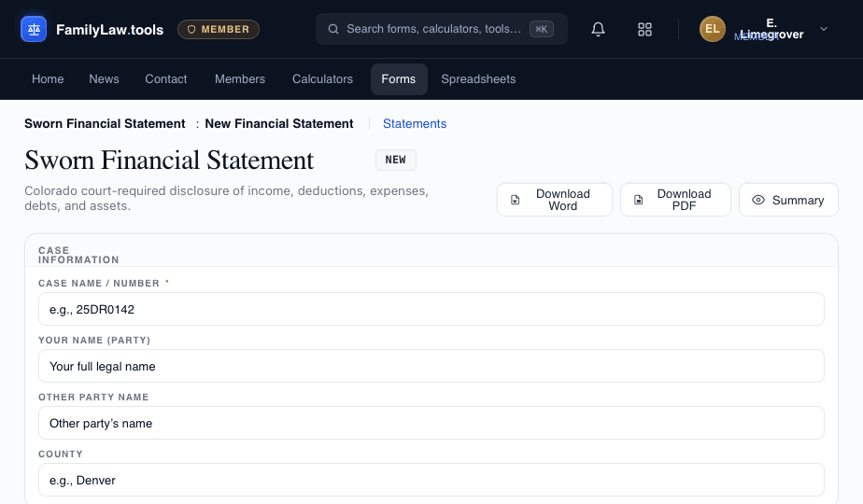863x504 pixels.
Task: Click the Statements link
Action: coord(415,124)
